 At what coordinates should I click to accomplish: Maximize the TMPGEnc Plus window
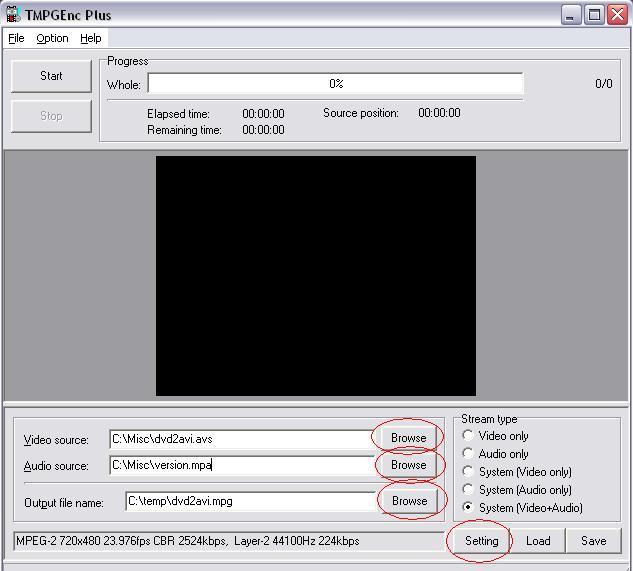[594, 15]
